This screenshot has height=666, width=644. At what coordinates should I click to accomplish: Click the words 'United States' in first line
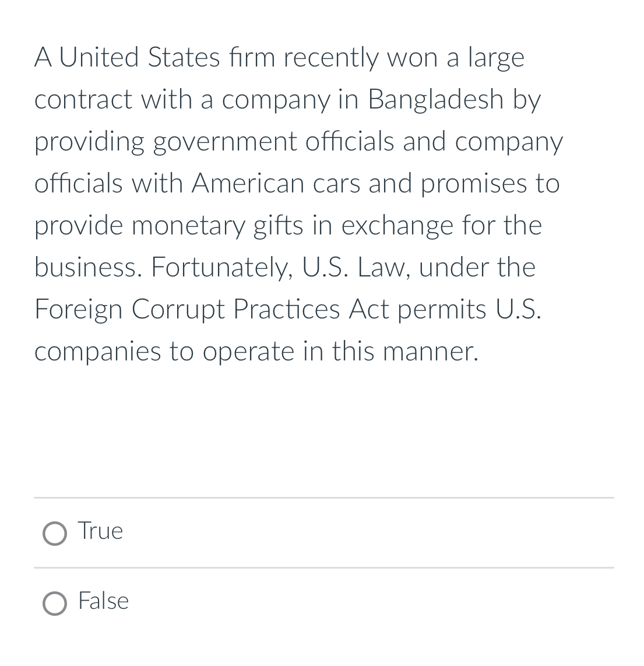[140, 57]
